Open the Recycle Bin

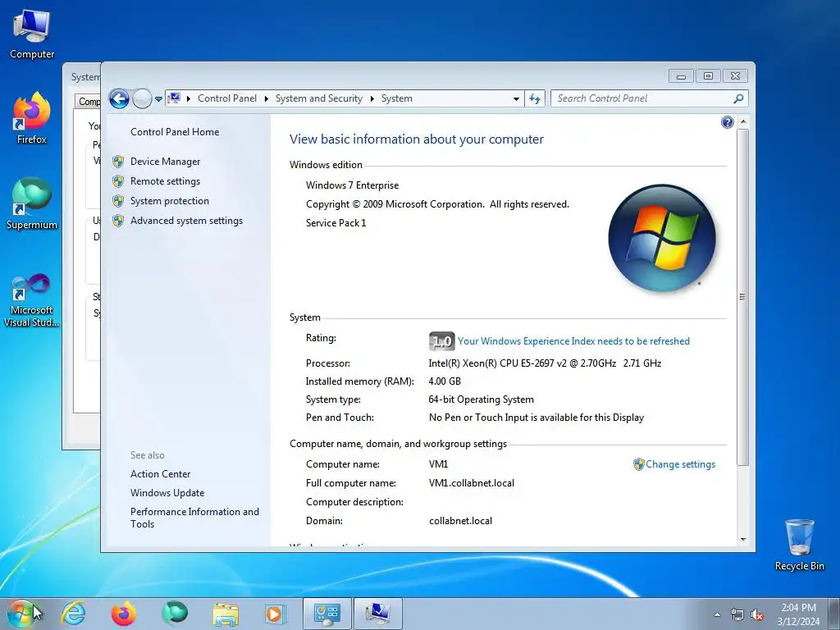799,545
